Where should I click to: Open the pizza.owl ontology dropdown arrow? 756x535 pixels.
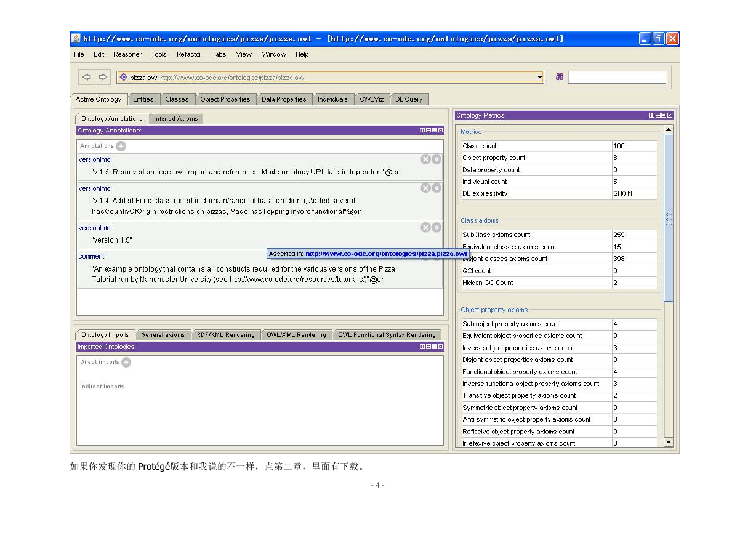(x=540, y=78)
